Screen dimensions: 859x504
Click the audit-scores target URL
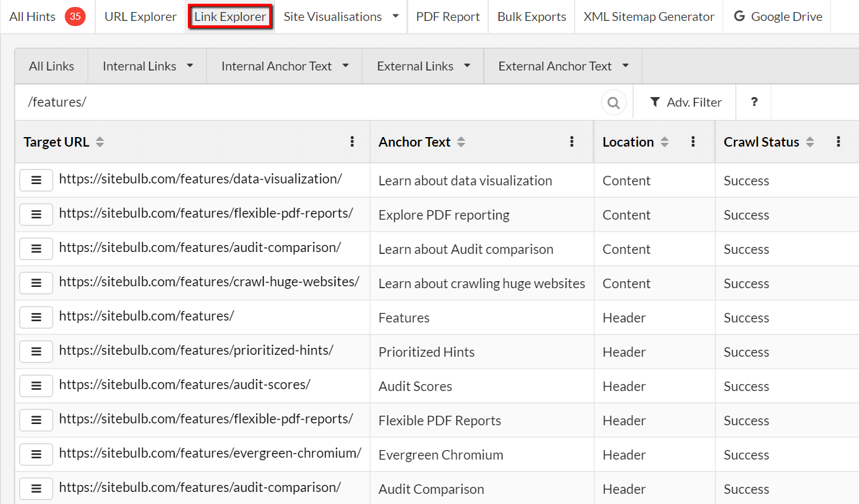(185, 385)
